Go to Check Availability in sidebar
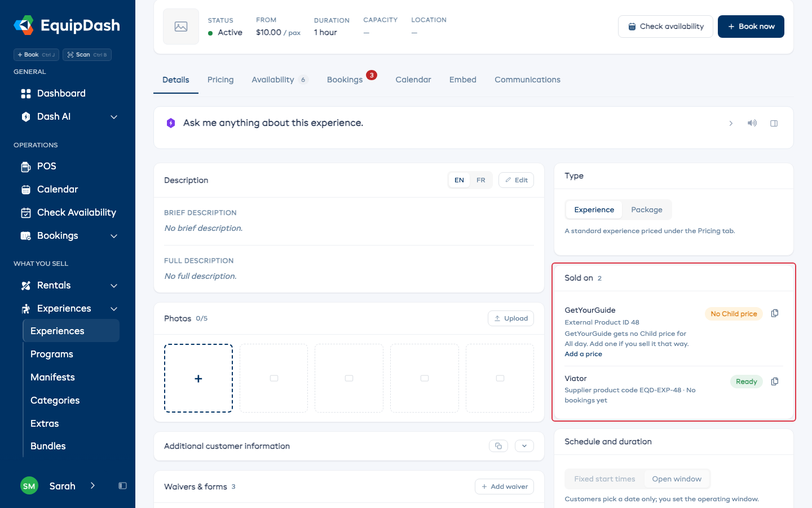This screenshot has width=812, height=508. pos(68,212)
